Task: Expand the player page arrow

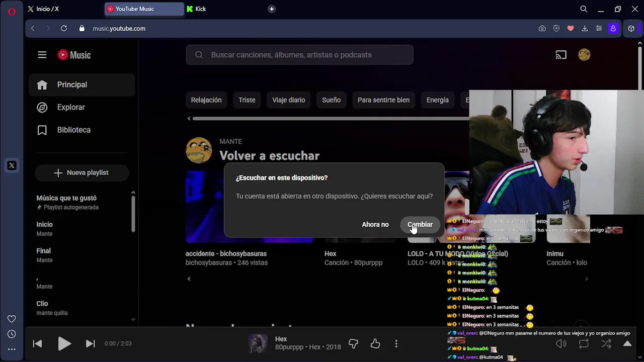Action: tap(627, 344)
